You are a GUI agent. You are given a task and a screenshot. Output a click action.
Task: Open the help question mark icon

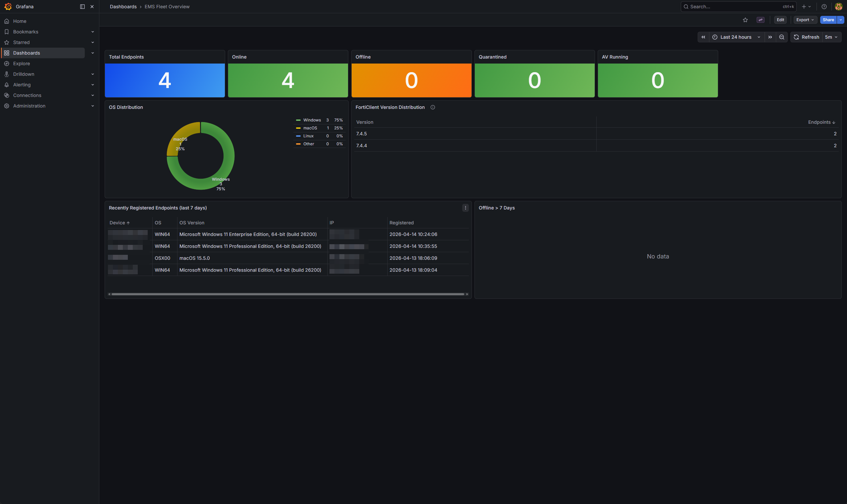coord(824,7)
